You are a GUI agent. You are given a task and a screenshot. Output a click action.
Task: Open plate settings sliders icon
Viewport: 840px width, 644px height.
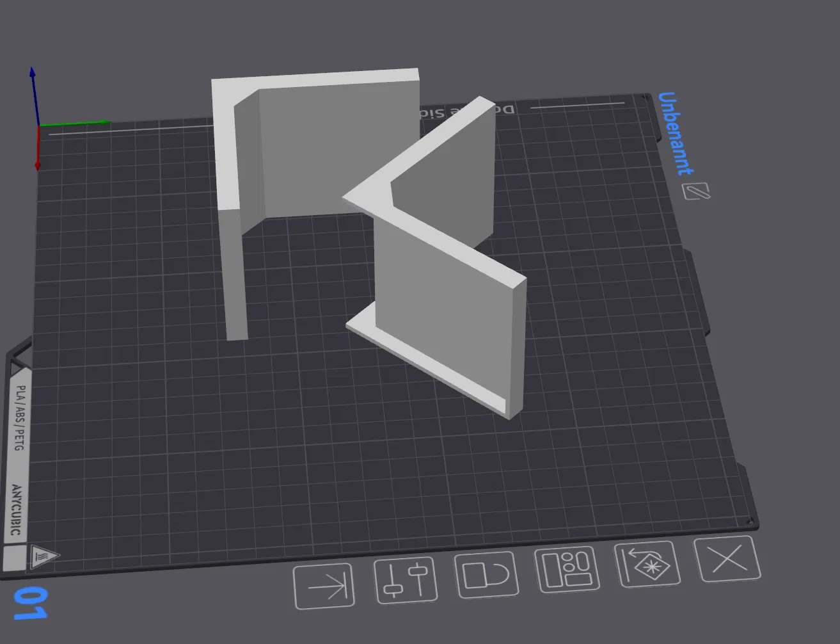coord(406,580)
